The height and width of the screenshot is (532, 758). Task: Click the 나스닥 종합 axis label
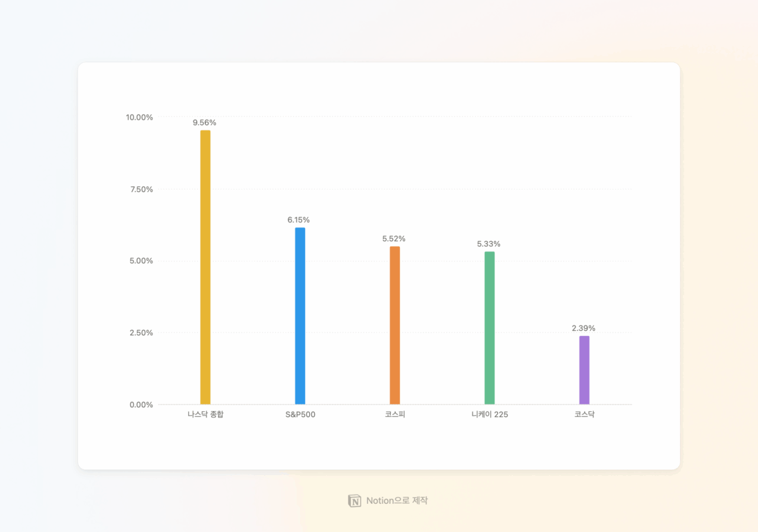click(x=205, y=414)
